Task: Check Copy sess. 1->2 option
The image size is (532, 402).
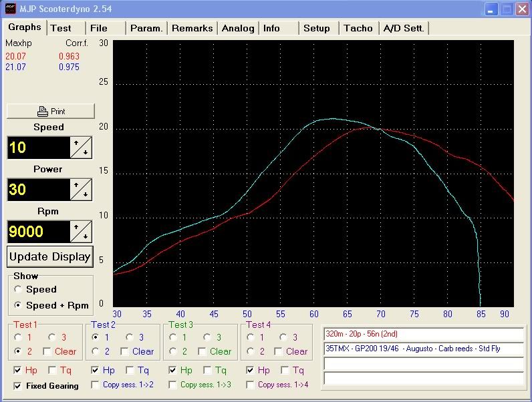Action: tap(94, 385)
